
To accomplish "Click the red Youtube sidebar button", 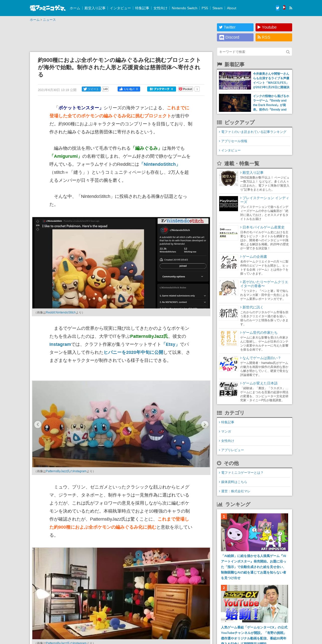I will coord(274,27).
